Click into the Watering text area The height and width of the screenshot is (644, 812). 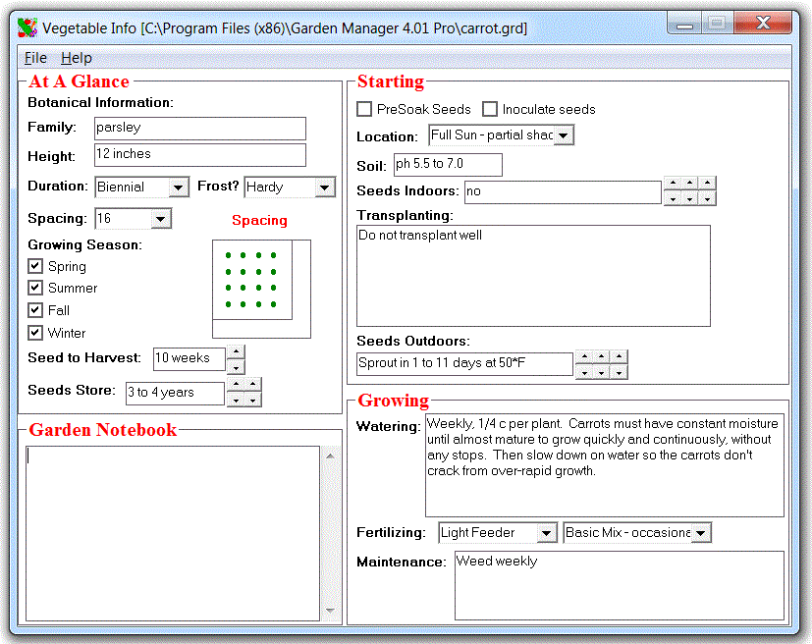[605, 465]
